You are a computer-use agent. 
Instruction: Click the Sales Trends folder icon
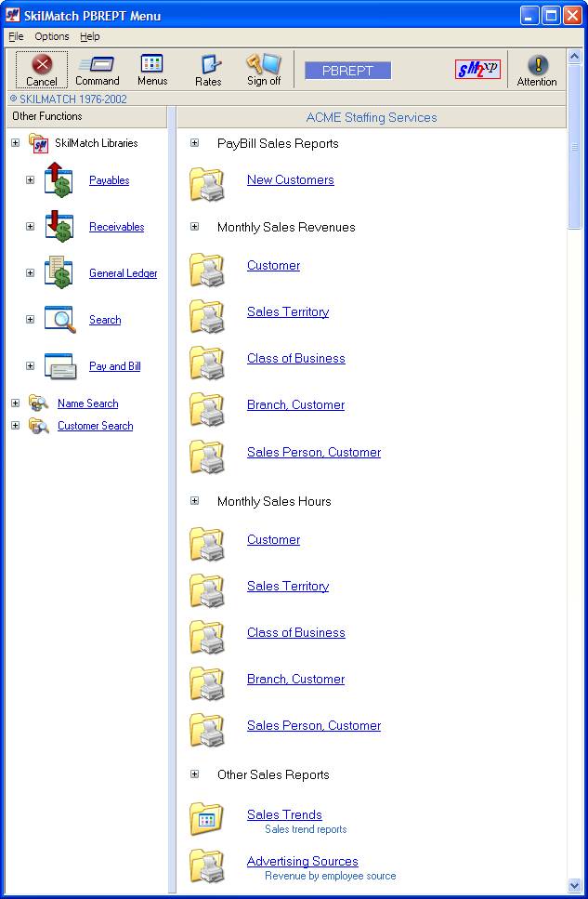tap(207, 819)
